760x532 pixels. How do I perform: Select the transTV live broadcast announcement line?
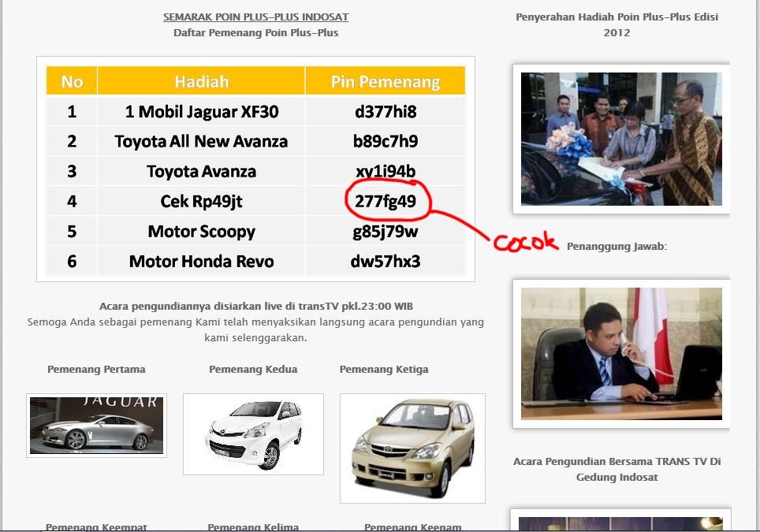click(x=256, y=307)
